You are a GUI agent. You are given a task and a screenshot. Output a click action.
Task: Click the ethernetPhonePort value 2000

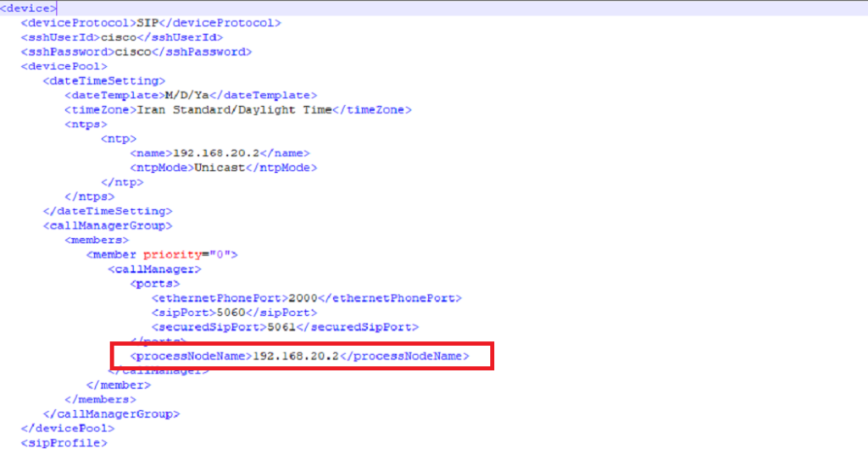(302, 297)
